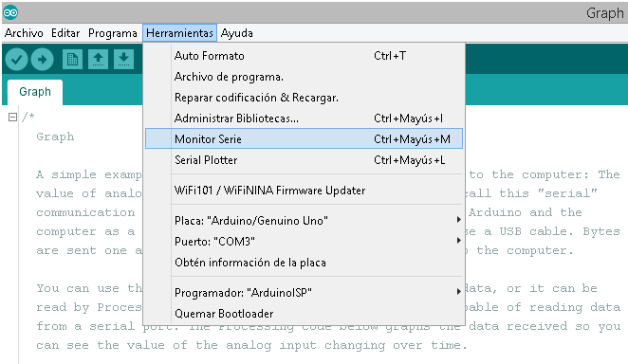The width and height of the screenshot is (628, 364).
Task: Expand the Programador "ArduinoISP" submenu
Action: click(x=304, y=292)
